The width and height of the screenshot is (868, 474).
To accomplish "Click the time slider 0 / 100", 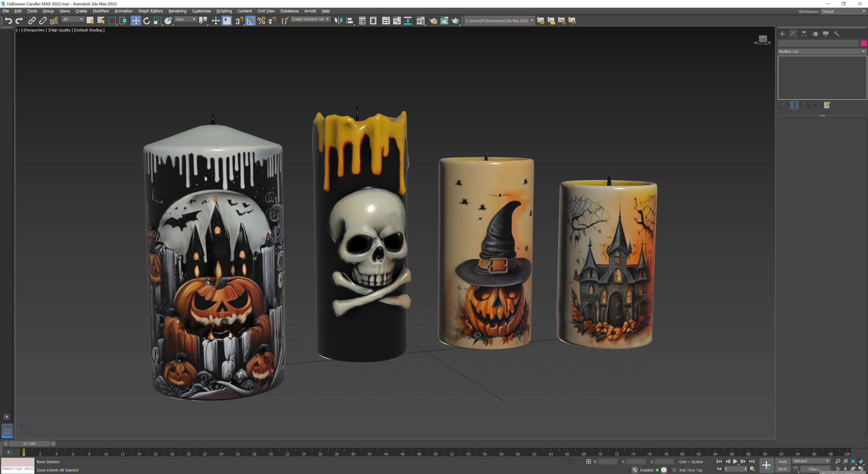I will pos(29,444).
